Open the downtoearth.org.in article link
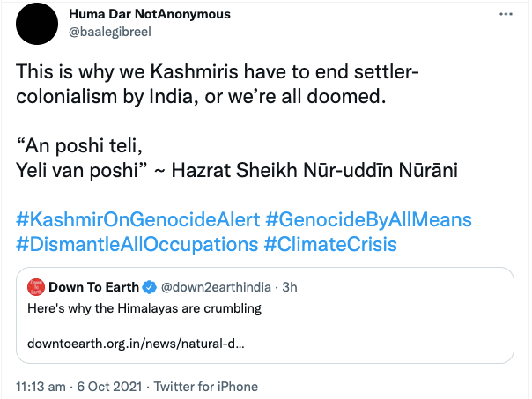This screenshot has height=399, width=532. tap(137, 343)
